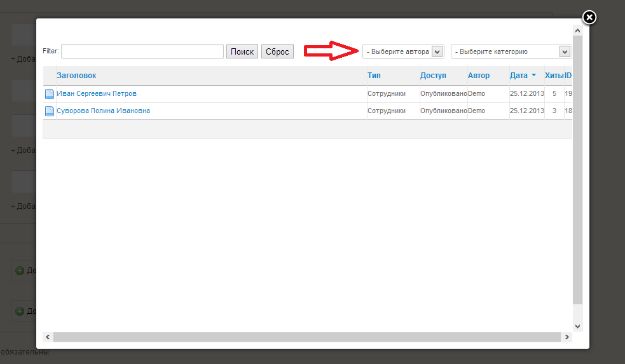625x364 pixels.
Task: Click the document icon beside Суворова Полина Ивановна
Action: click(x=50, y=111)
